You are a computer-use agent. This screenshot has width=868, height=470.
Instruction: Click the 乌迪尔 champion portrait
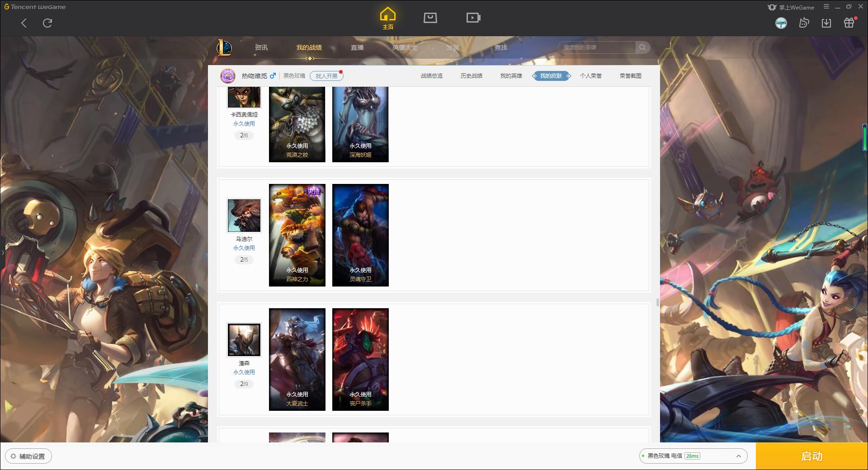pyautogui.click(x=244, y=216)
